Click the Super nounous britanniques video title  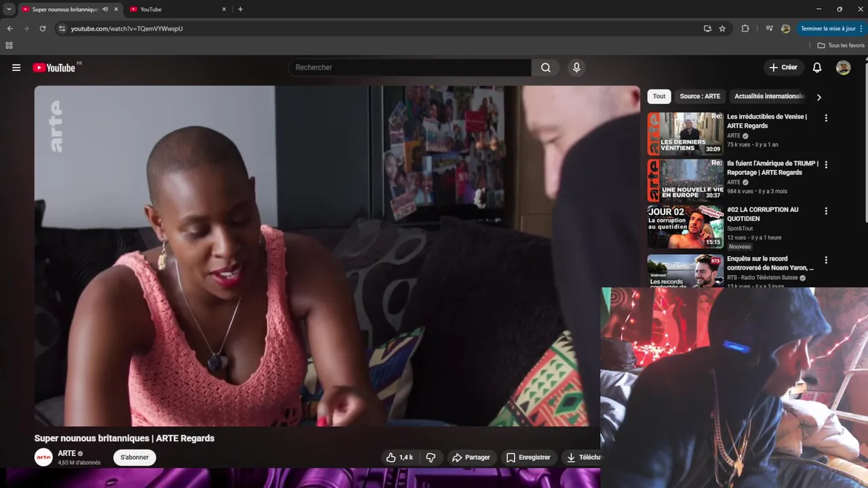(124, 439)
